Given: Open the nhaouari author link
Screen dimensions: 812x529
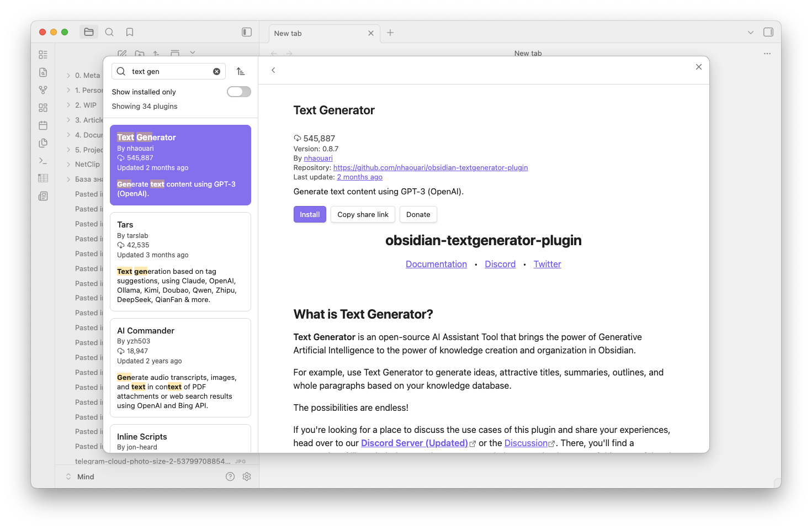Looking at the screenshot, I should (318, 158).
